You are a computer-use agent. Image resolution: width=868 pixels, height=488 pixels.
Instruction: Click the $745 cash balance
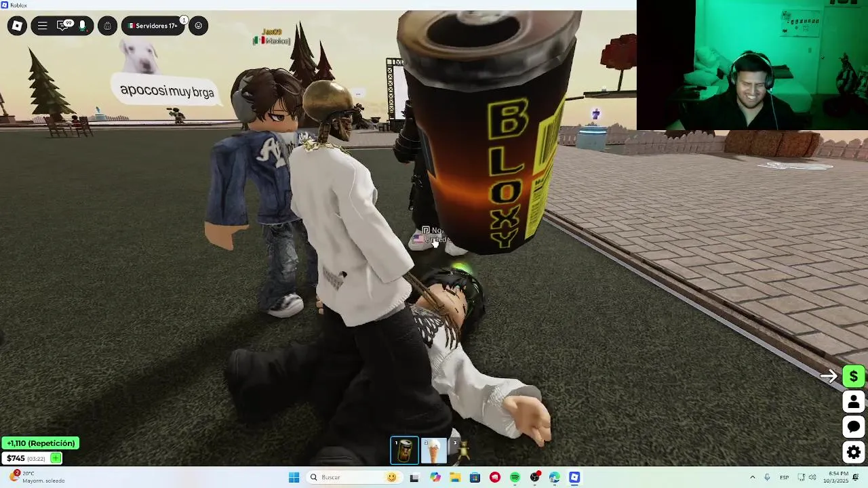click(16, 458)
